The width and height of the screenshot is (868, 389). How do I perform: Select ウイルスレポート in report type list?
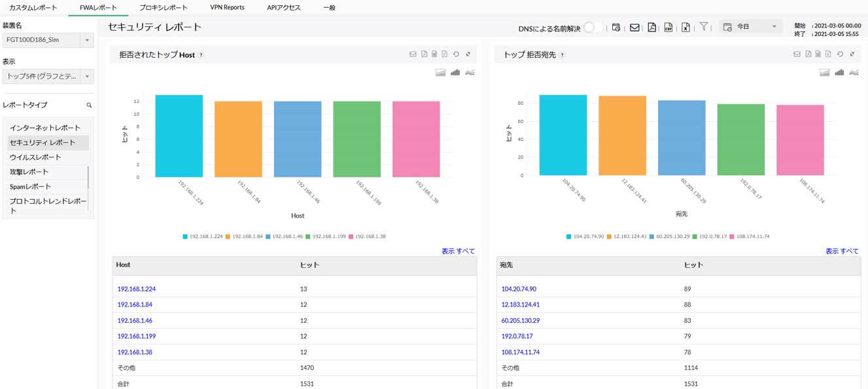coord(35,157)
